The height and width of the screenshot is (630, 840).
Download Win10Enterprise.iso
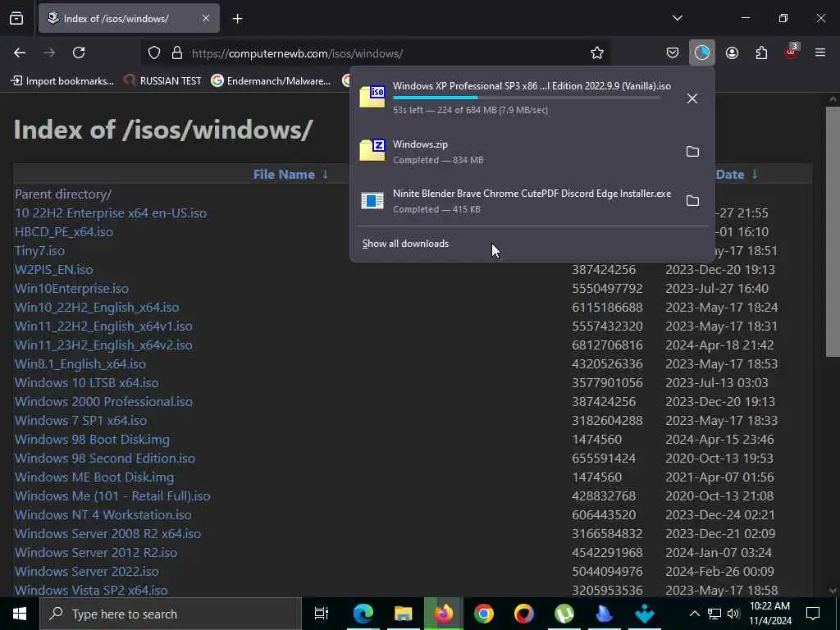[71, 288]
